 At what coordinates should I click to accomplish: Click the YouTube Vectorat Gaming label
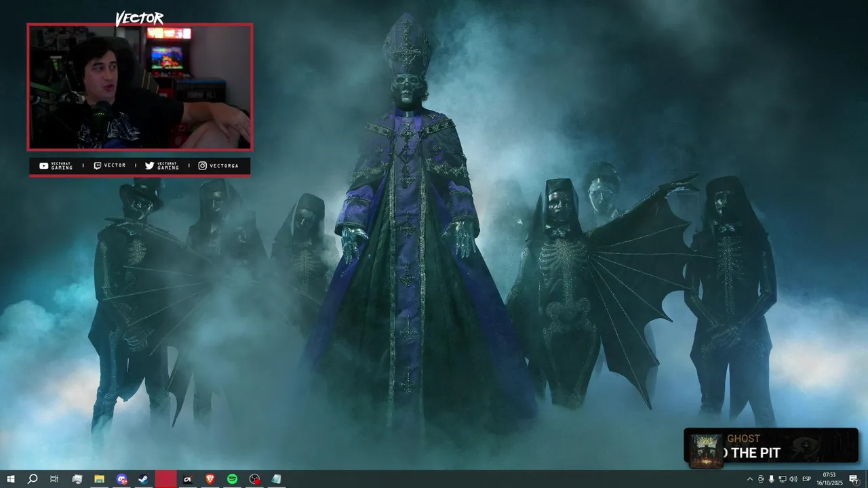[56, 165]
